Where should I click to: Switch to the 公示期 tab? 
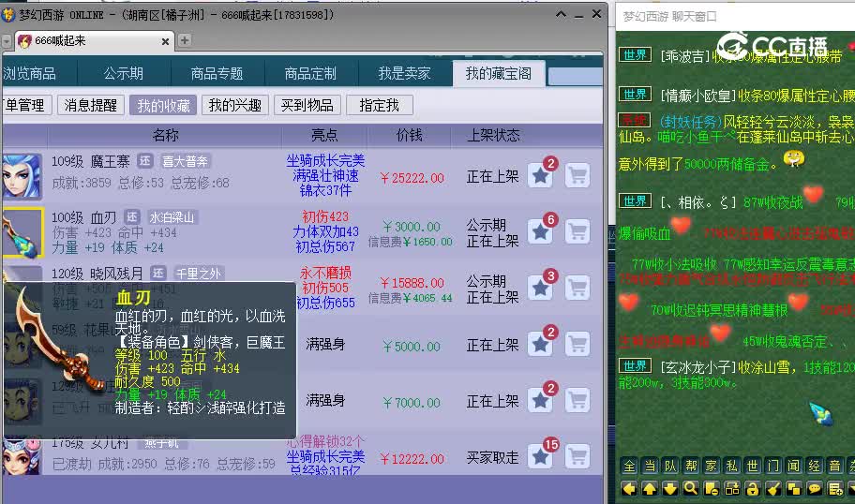click(123, 73)
